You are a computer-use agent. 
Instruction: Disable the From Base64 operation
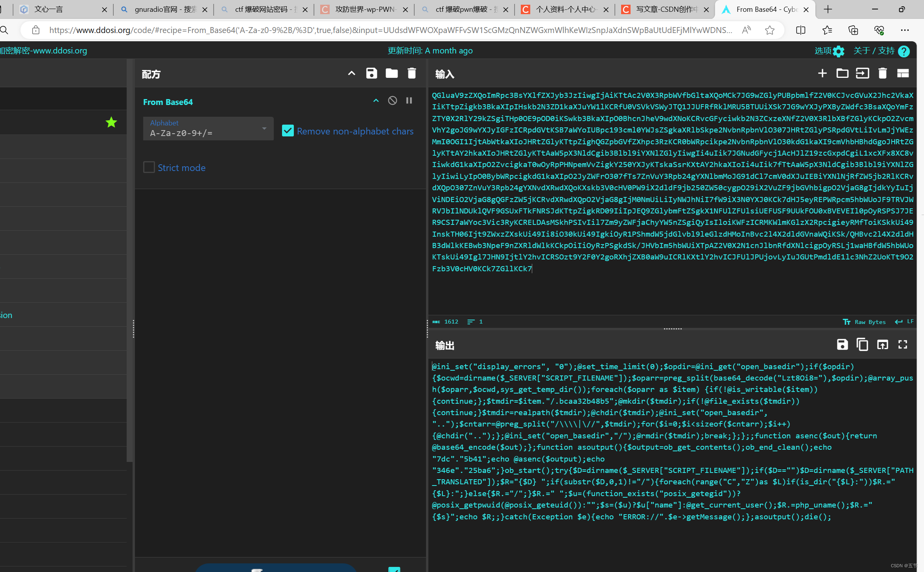coord(392,100)
